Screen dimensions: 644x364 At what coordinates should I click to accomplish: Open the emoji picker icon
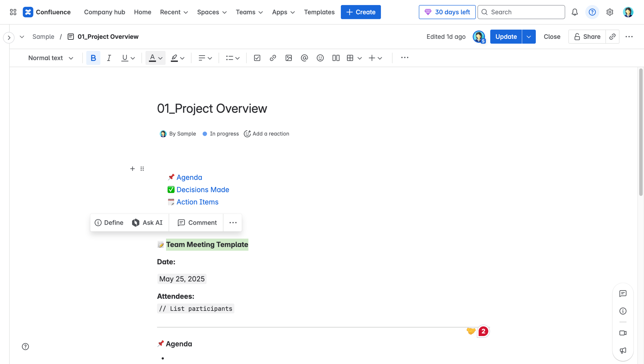[x=320, y=58]
